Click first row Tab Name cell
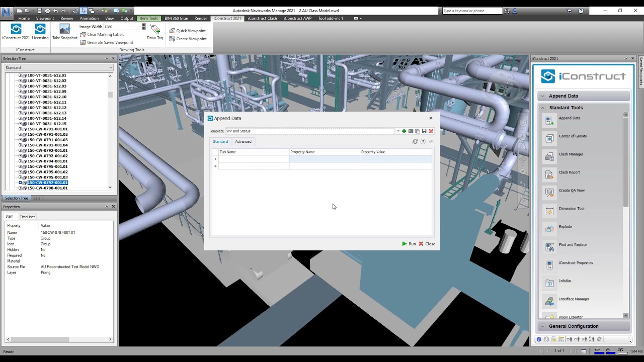The height and width of the screenshot is (362, 644). [x=254, y=159]
